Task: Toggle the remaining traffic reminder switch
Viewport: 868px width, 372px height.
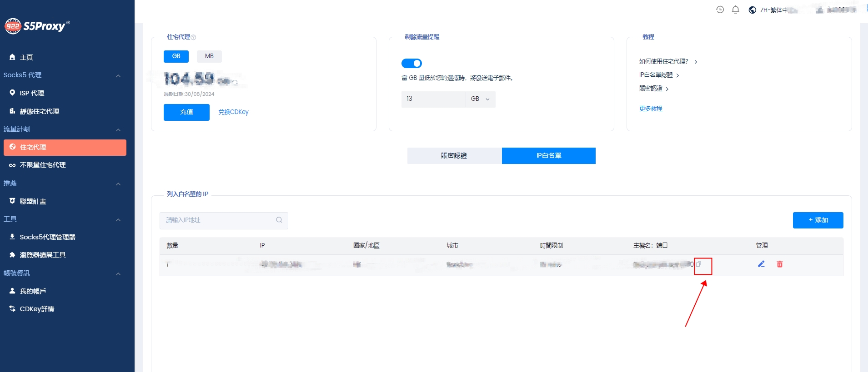Action: pos(411,63)
